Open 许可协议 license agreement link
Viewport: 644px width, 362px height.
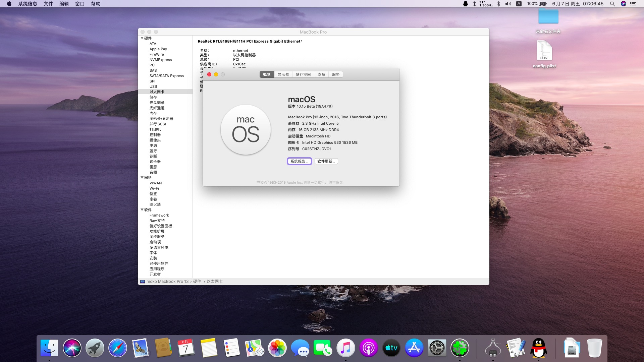coord(336,183)
